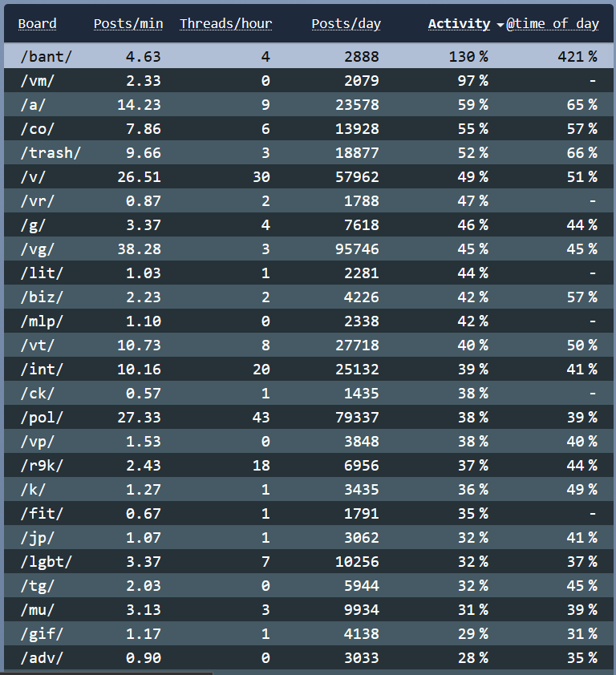Click the 18 threads/hour cell for /r9k/
The height and width of the screenshot is (675, 616).
pos(261,466)
